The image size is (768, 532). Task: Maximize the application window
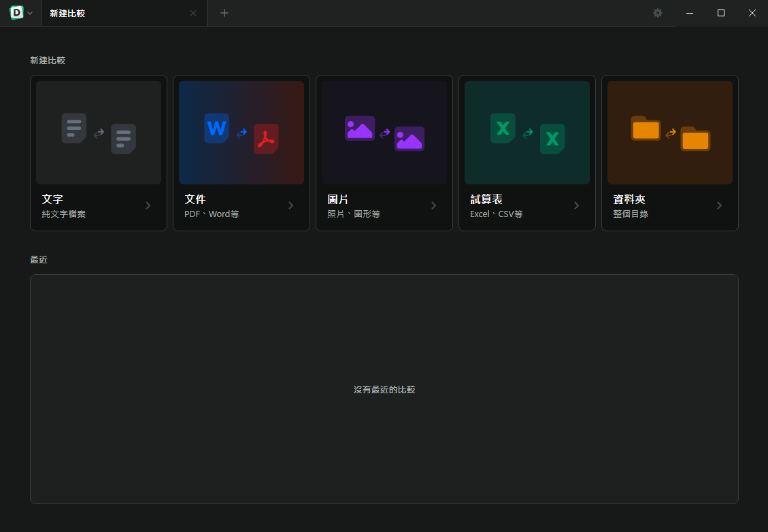tap(721, 13)
